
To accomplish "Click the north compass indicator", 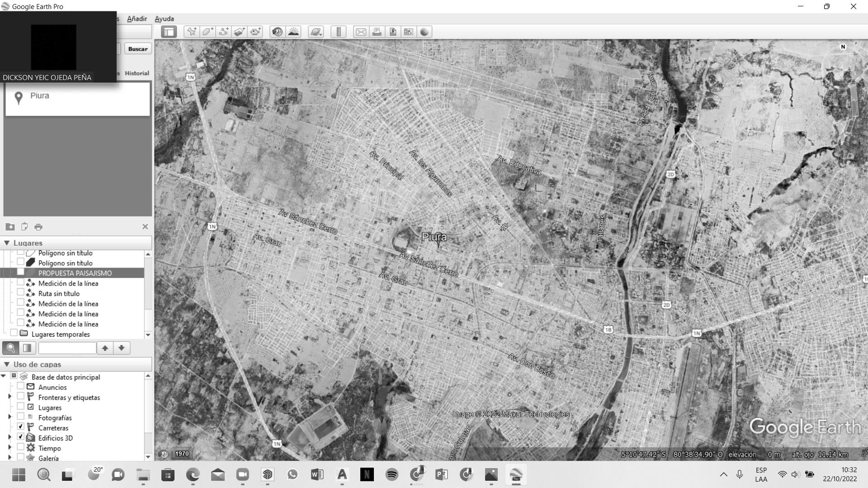I will point(843,47).
